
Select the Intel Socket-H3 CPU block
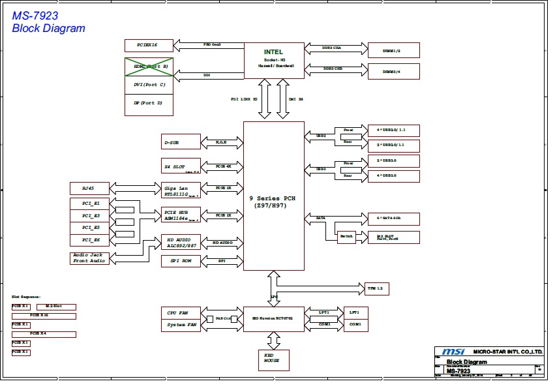(x=273, y=60)
